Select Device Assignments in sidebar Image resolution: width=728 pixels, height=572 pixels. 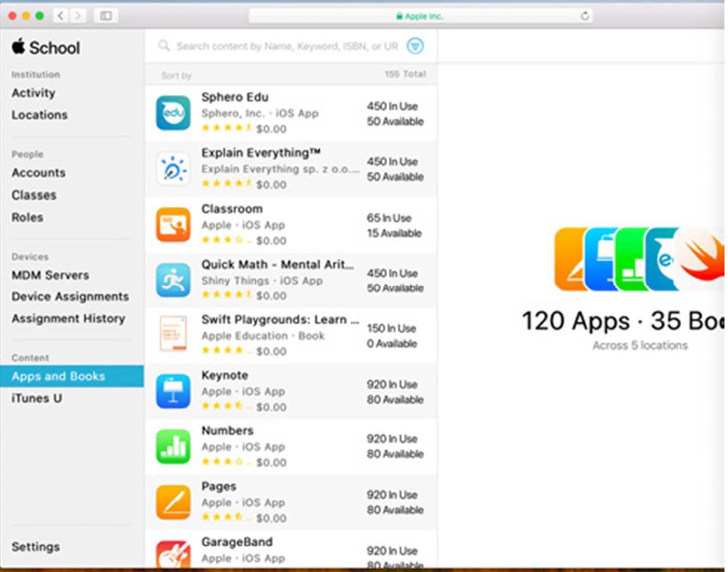click(70, 297)
